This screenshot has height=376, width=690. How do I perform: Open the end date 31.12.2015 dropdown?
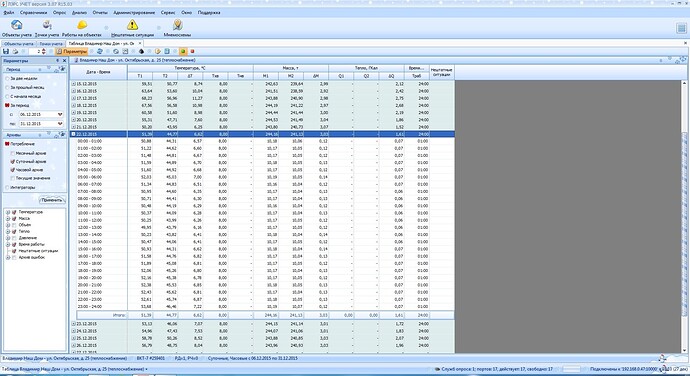pos(60,124)
